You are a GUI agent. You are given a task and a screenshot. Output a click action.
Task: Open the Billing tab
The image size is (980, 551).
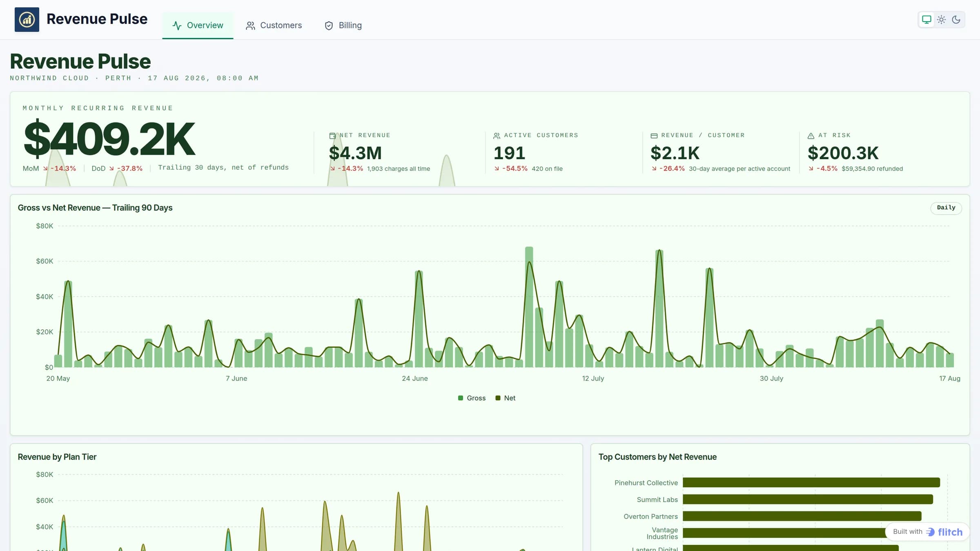tap(343, 25)
